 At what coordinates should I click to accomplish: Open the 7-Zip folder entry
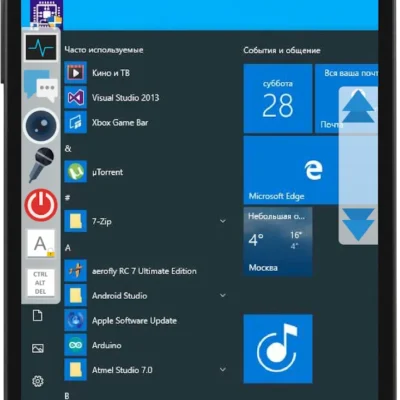[146, 221]
